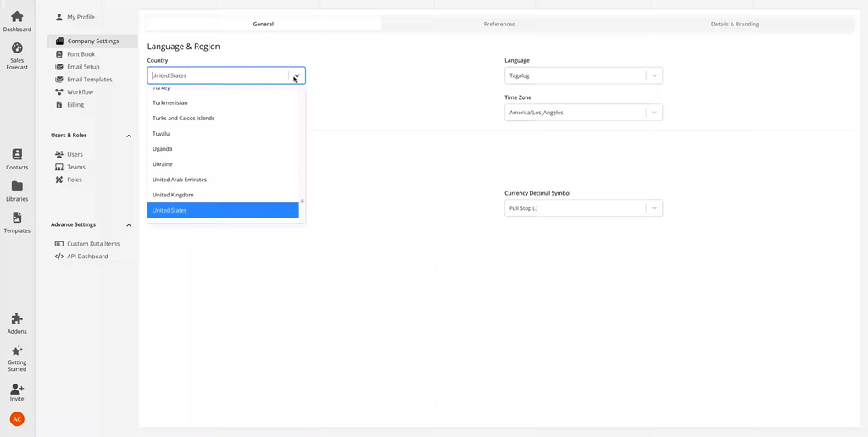Open the Libraries folder icon

click(x=17, y=186)
